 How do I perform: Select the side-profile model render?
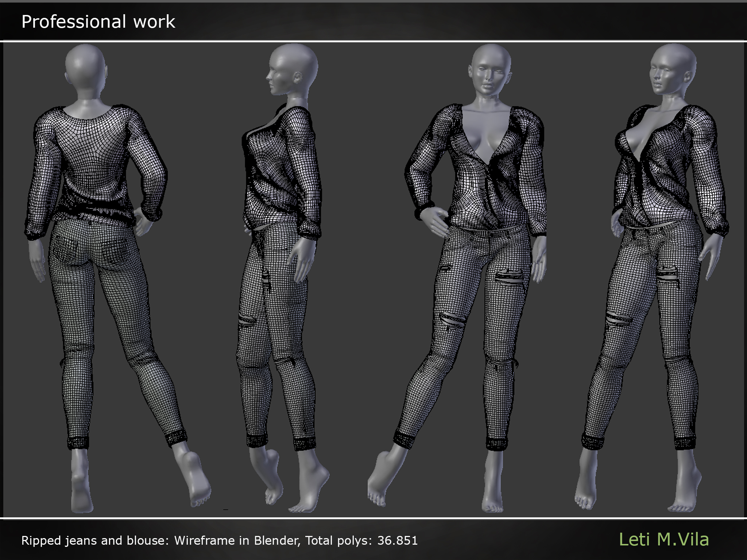(283, 279)
